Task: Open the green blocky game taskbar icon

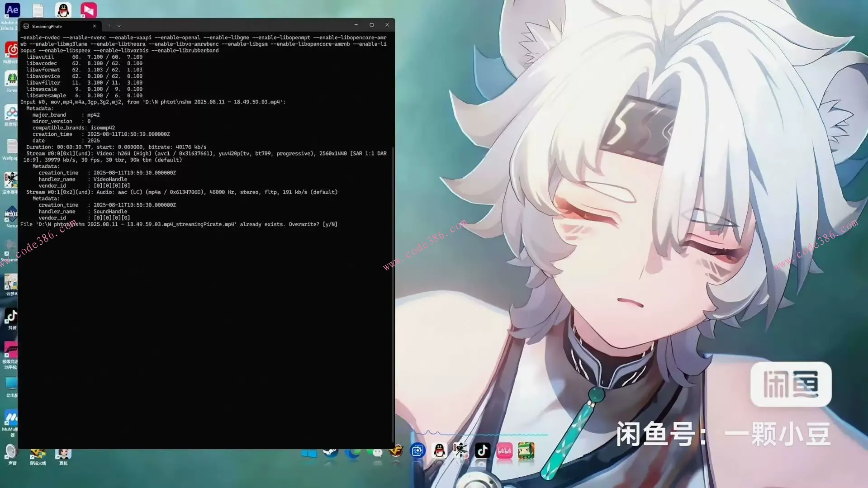Action: (526, 450)
